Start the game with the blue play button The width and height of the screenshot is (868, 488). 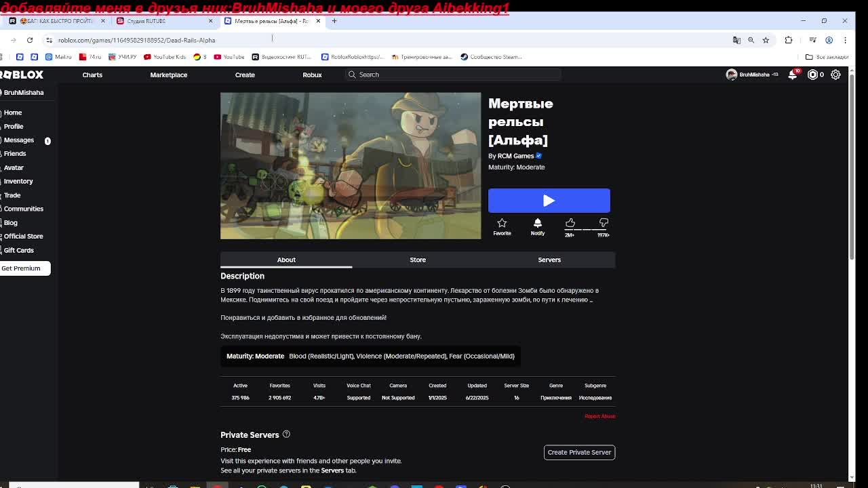click(x=549, y=201)
